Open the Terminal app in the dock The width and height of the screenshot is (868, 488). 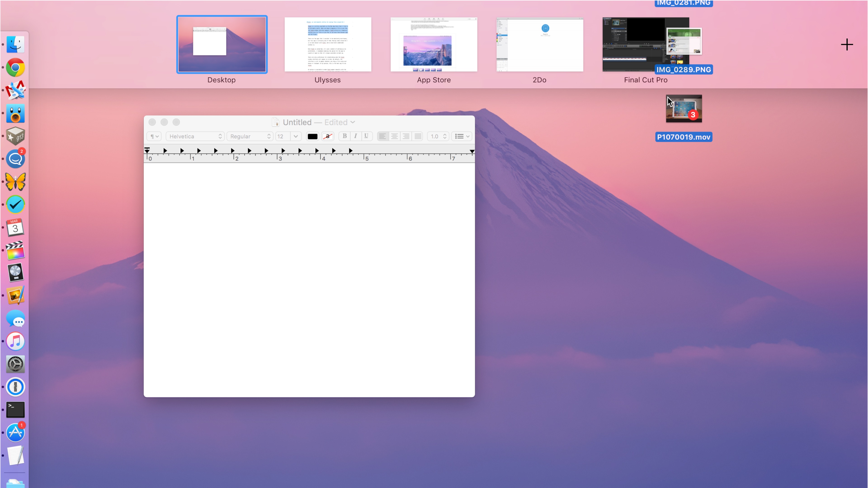(x=15, y=410)
